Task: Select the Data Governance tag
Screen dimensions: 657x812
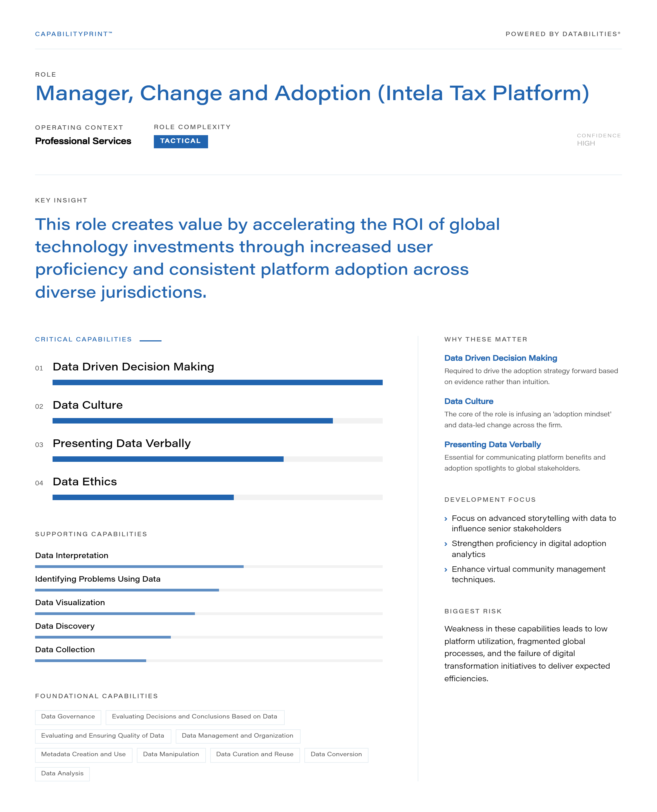Action: (x=68, y=717)
